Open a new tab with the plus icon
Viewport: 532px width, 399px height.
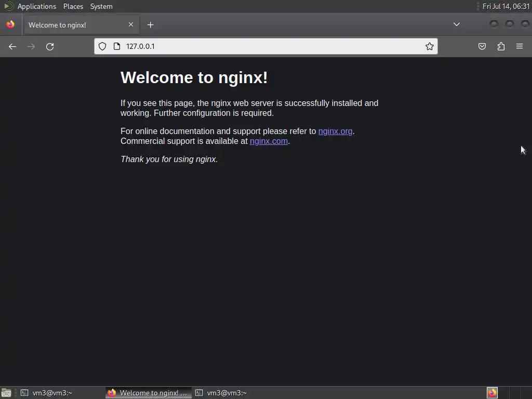(150, 25)
